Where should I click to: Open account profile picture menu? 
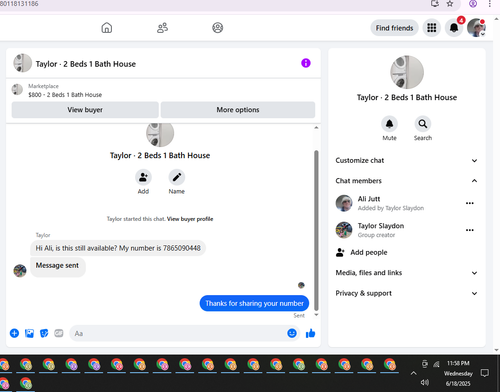(x=476, y=28)
